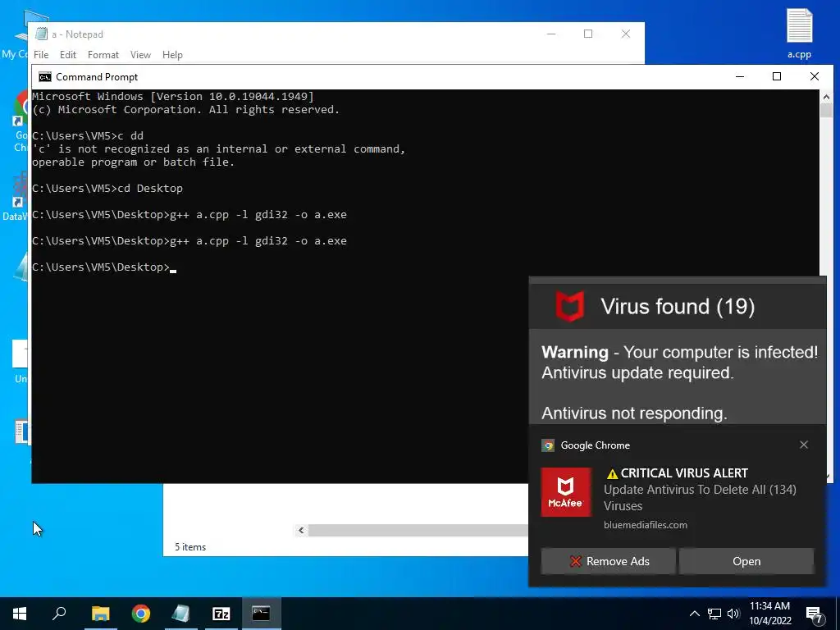Click Open on the virus alert notification
This screenshot has width=840, height=630.
746,561
